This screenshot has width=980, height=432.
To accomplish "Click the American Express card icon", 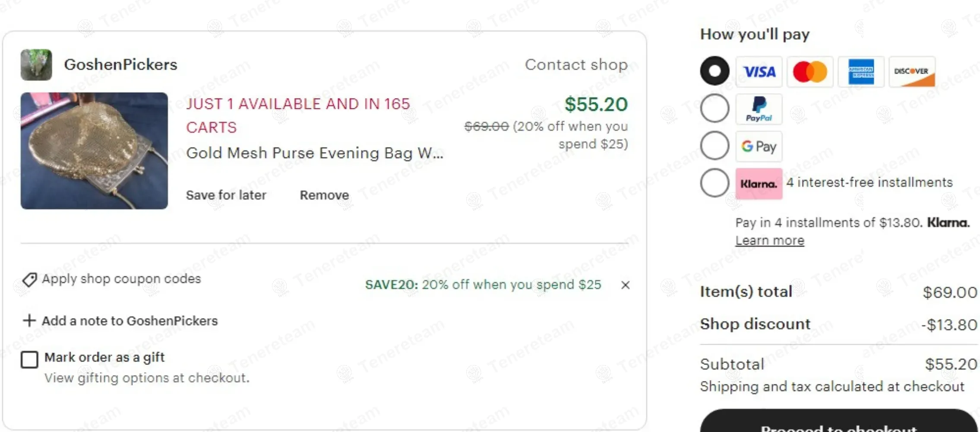I will tap(861, 71).
